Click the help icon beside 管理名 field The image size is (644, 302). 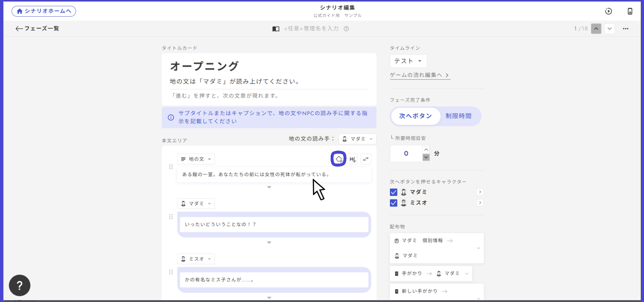[346, 29]
